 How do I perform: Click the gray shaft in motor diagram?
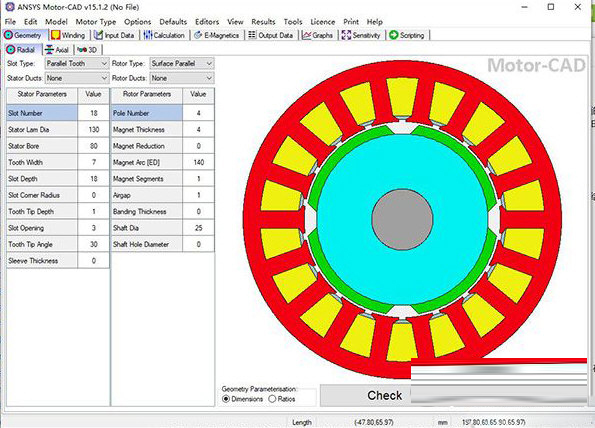(x=402, y=219)
